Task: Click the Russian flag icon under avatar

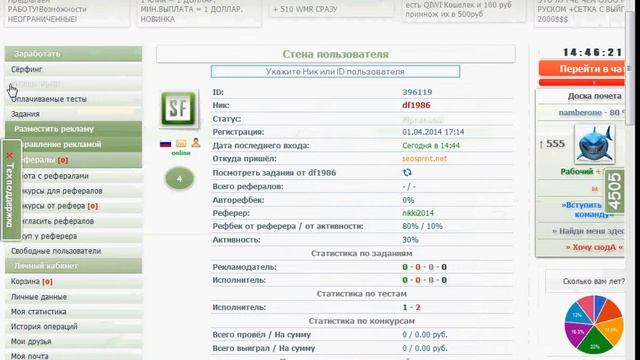Action: click(165, 144)
